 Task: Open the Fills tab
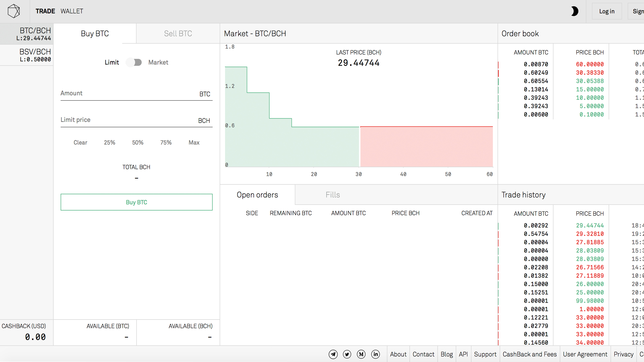(332, 195)
